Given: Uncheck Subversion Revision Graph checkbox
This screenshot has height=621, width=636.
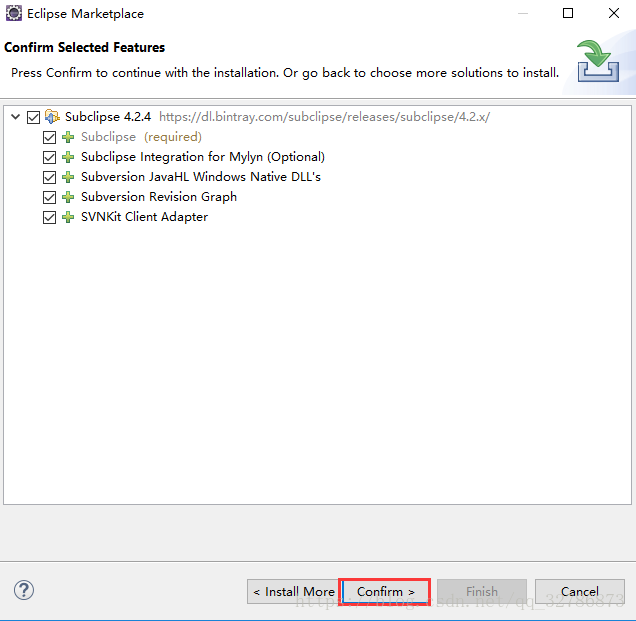Looking at the screenshot, I should 49,197.
